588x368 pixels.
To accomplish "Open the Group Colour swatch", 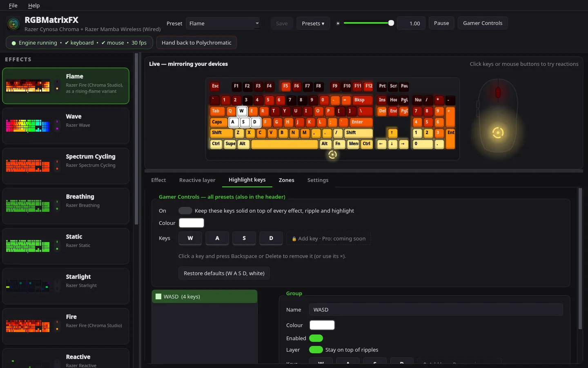I will point(322,325).
